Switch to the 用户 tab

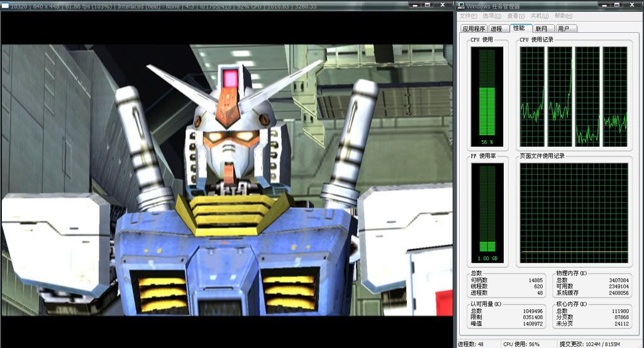[x=565, y=29]
